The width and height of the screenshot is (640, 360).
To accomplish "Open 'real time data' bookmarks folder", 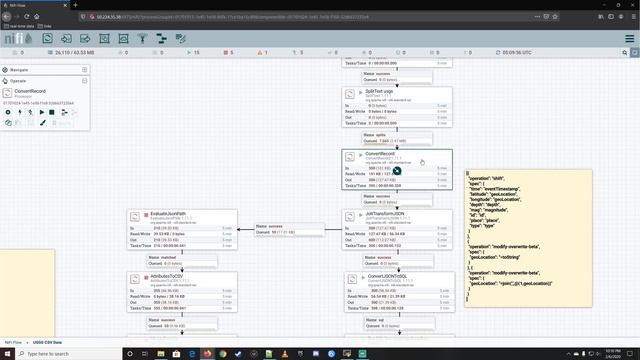I will click(x=19, y=26).
